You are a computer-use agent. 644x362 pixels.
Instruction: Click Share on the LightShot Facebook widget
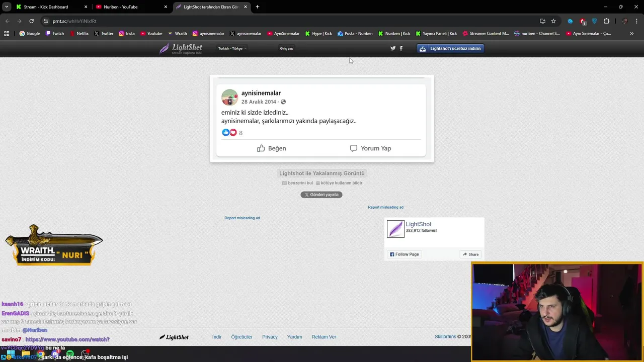pyautogui.click(x=471, y=254)
